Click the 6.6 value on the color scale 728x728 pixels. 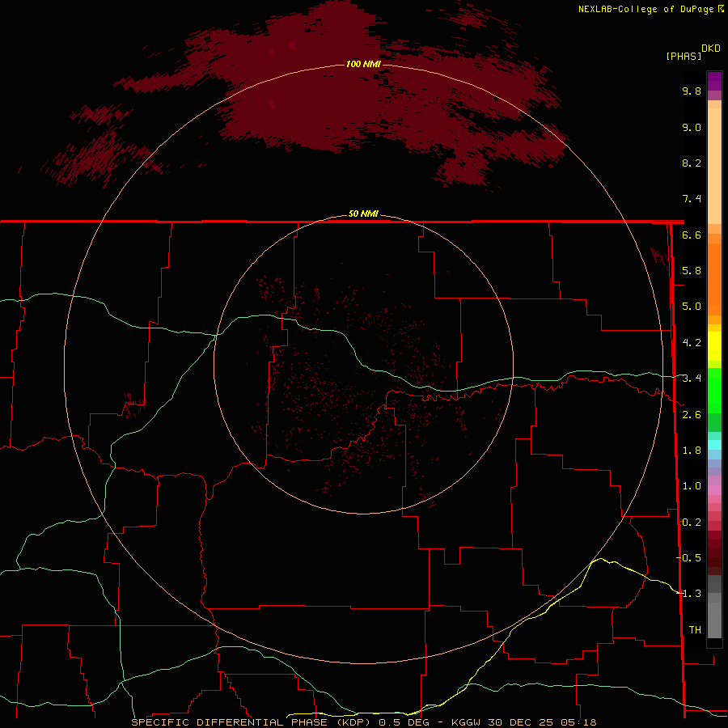(x=692, y=235)
